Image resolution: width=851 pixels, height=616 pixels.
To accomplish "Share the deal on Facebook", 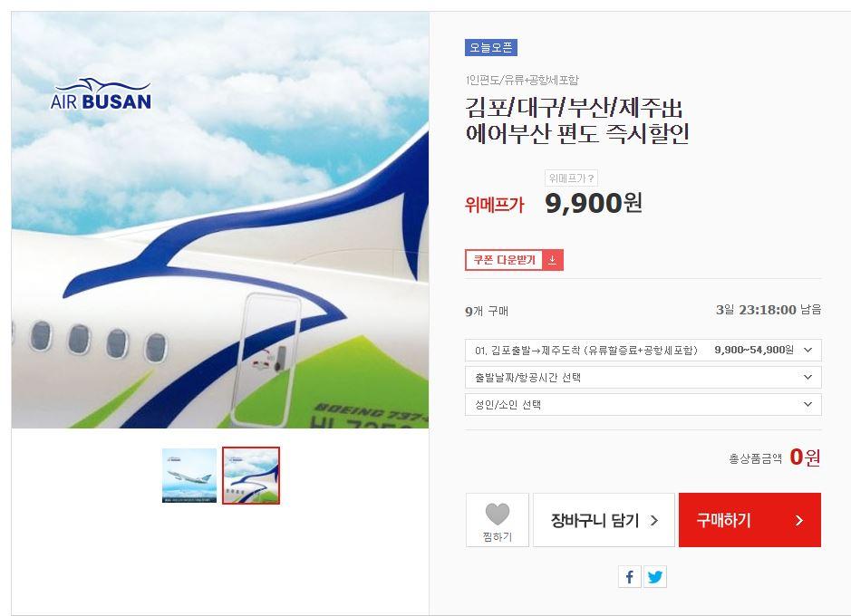I will coord(630,576).
